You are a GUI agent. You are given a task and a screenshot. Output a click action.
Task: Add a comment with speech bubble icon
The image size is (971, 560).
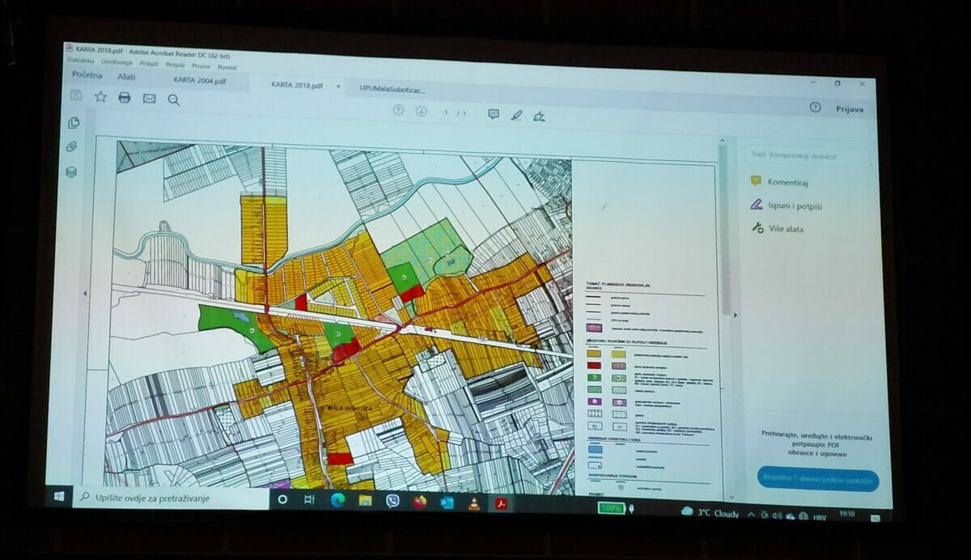(493, 114)
